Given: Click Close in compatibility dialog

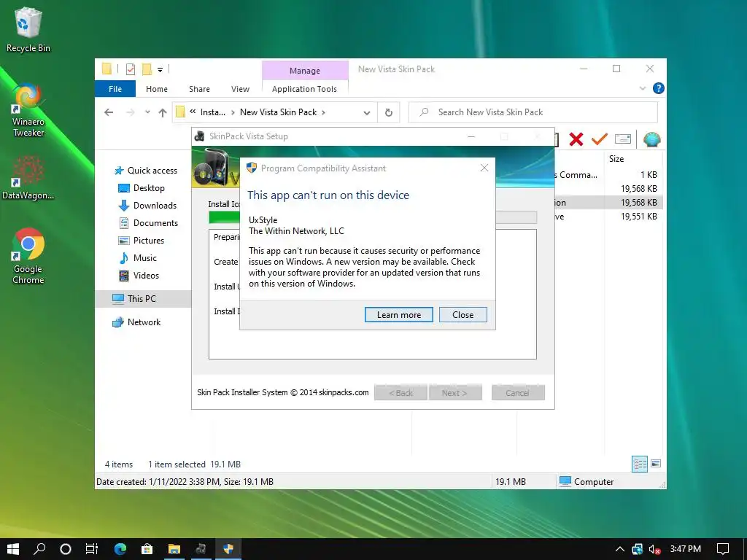Looking at the screenshot, I should tap(463, 315).
